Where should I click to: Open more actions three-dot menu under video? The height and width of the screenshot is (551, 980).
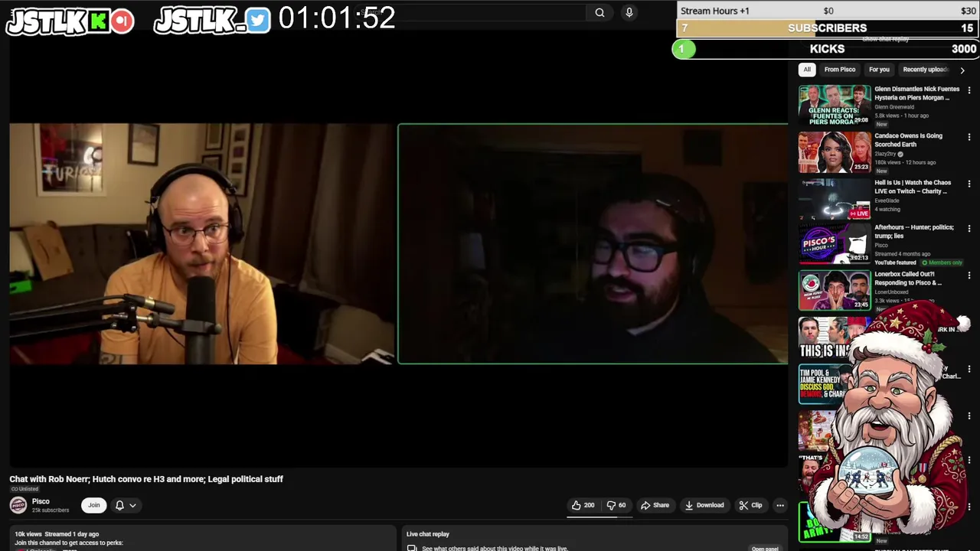click(x=779, y=505)
